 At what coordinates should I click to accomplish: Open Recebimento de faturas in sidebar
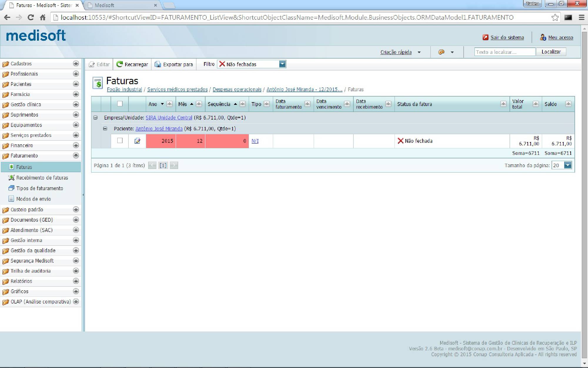coord(42,178)
